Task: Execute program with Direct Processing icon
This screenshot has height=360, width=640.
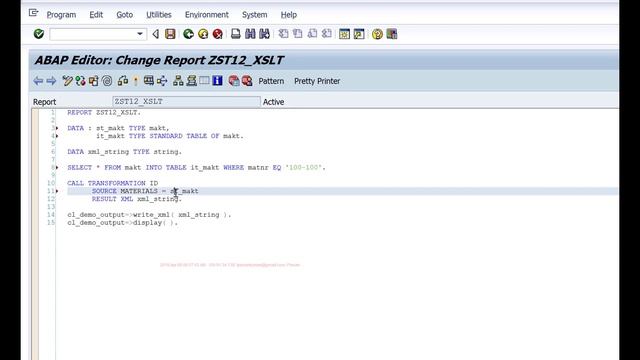Action: [149, 81]
